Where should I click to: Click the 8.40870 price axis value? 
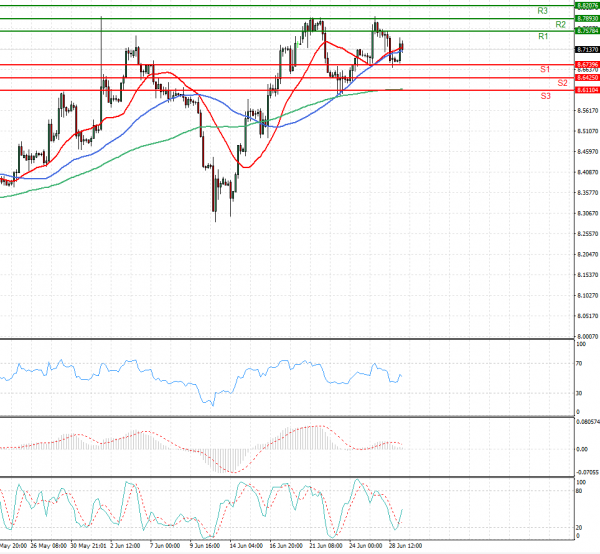pos(587,172)
